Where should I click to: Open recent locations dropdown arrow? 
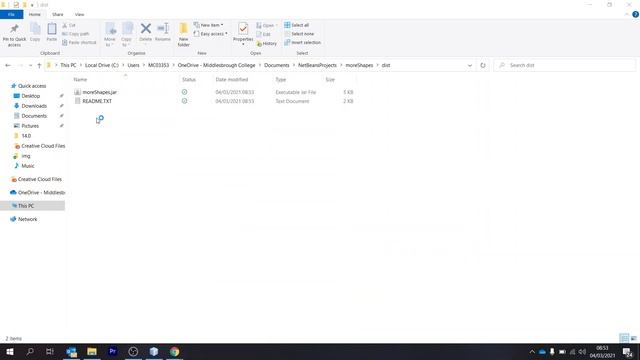pos(30,65)
